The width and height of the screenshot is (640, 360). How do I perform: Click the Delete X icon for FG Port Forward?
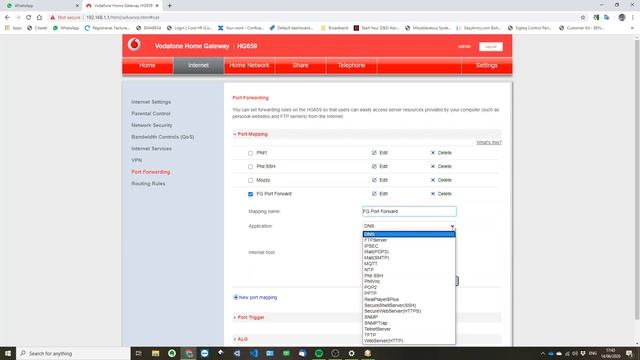(433, 194)
